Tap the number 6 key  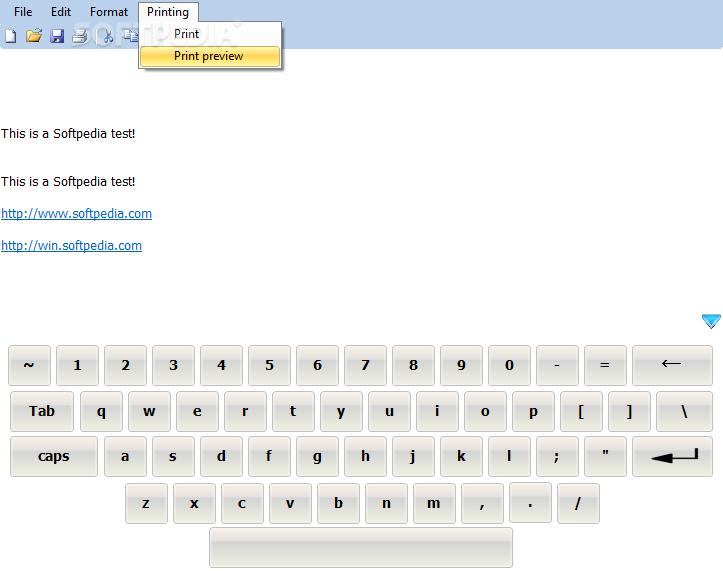coord(317,365)
